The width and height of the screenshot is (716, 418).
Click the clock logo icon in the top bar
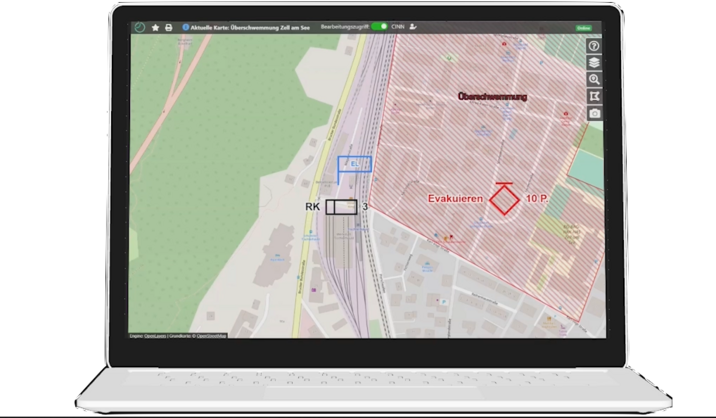[x=139, y=27]
